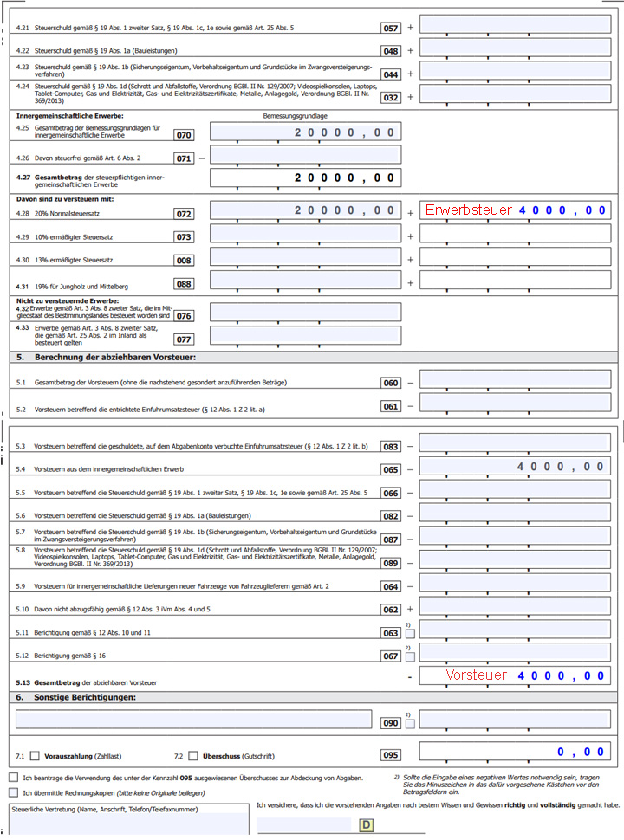This screenshot has height=840, width=624.
Task: Click the amount field for Kennzahl 057
Action: pyautogui.click(x=515, y=24)
